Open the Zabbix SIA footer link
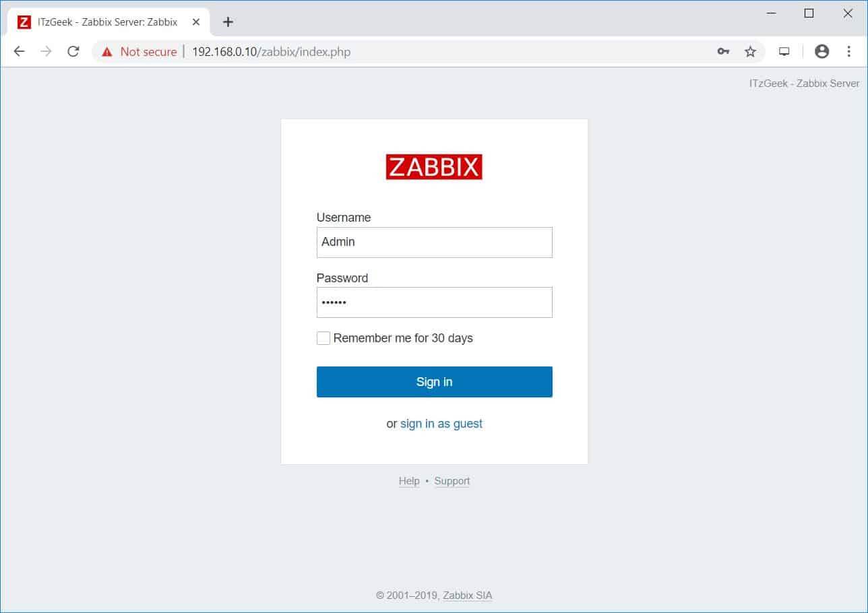This screenshot has height=613, width=868. pos(468,595)
